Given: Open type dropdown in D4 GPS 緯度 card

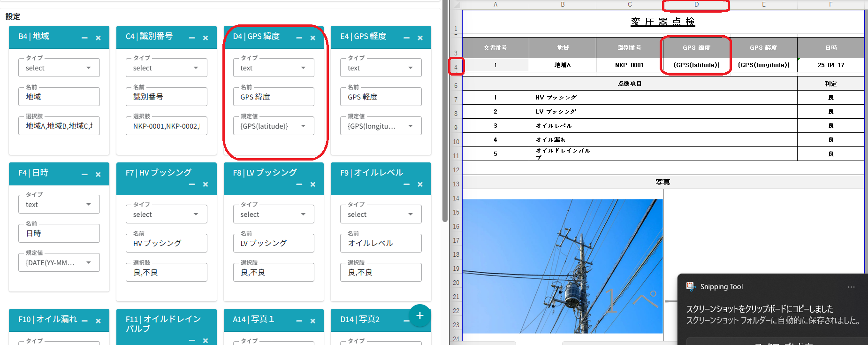Looking at the screenshot, I should click(x=274, y=68).
